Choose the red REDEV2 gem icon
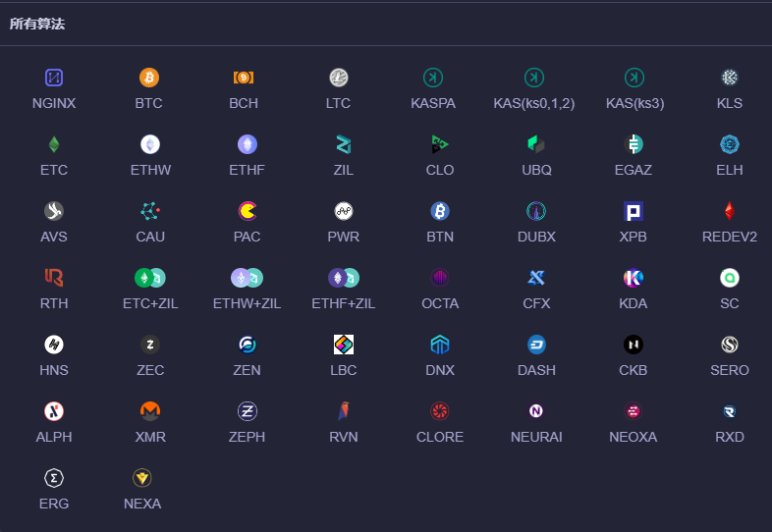The image size is (772, 532). click(x=729, y=211)
